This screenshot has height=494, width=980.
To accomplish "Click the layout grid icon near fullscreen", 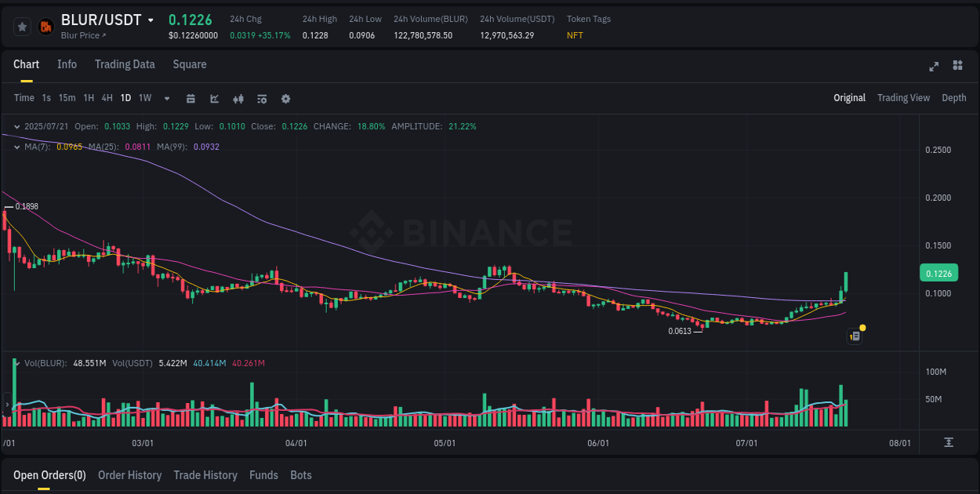I will pyautogui.click(x=957, y=67).
